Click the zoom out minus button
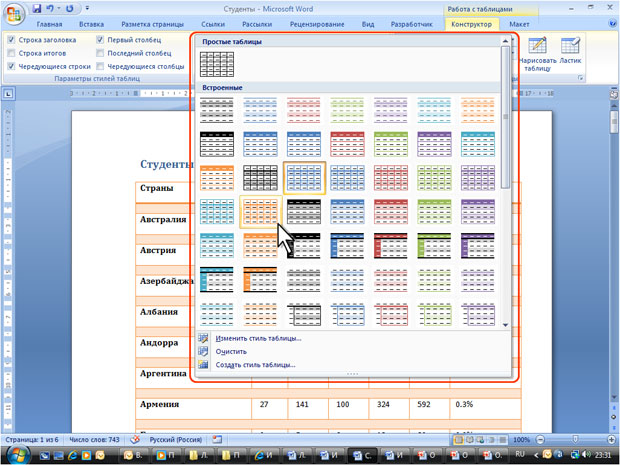The width and height of the screenshot is (620, 465). coord(541,440)
